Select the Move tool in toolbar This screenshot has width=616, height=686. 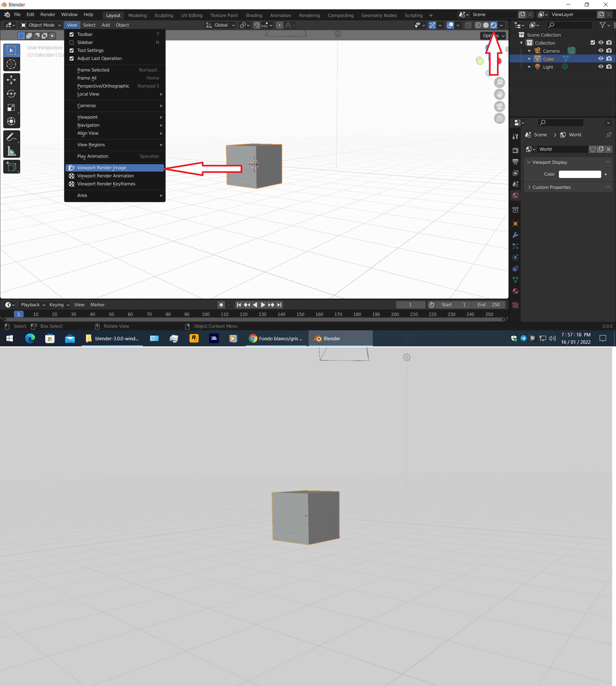tap(12, 80)
